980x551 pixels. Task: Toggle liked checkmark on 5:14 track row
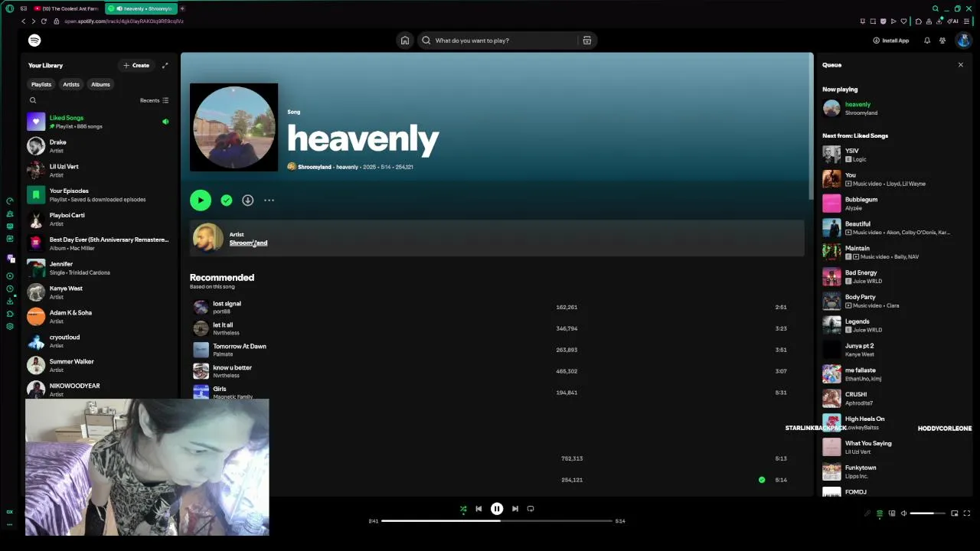coord(762,480)
